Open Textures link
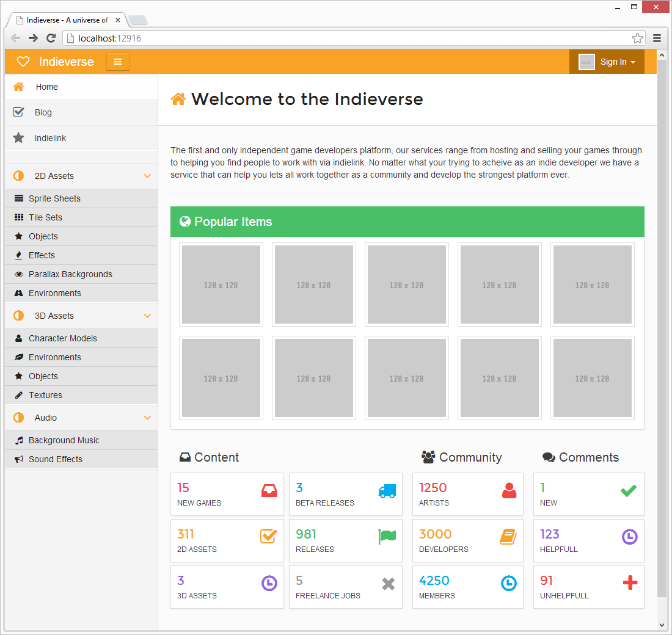The image size is (672, 635). click(x=81, y=395)
